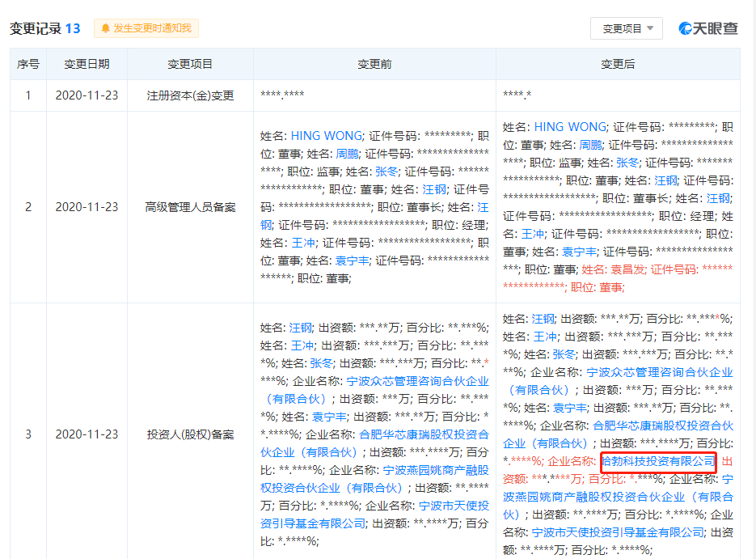Open 合肥华芯康瑞股权投资合伙企业 in 变更前 column
The width and height of the screenshot is (756, 559).
point(424,434)
